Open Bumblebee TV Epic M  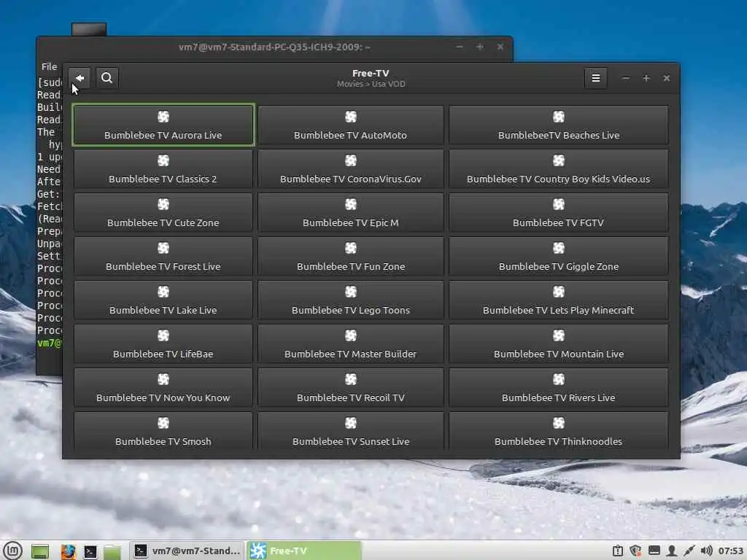(351, 212)
